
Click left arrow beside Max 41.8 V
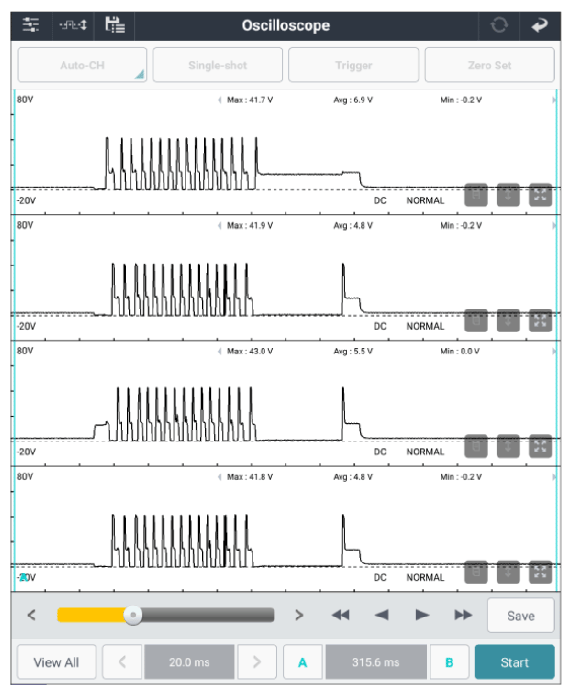220,477
